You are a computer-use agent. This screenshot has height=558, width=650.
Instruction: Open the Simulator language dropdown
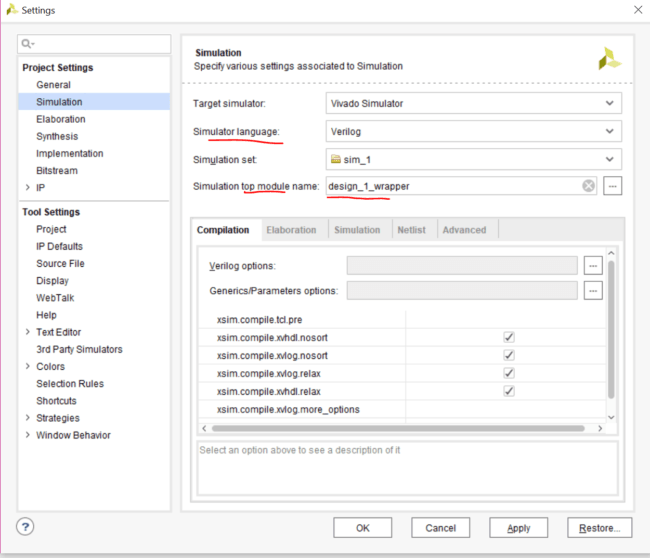(473, 131)
